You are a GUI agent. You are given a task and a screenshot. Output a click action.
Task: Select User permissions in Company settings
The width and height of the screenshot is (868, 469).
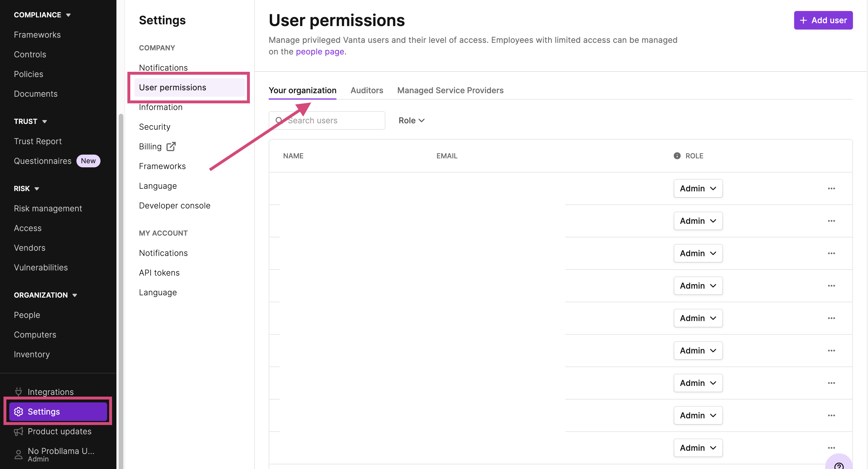(x=189, y=87)
